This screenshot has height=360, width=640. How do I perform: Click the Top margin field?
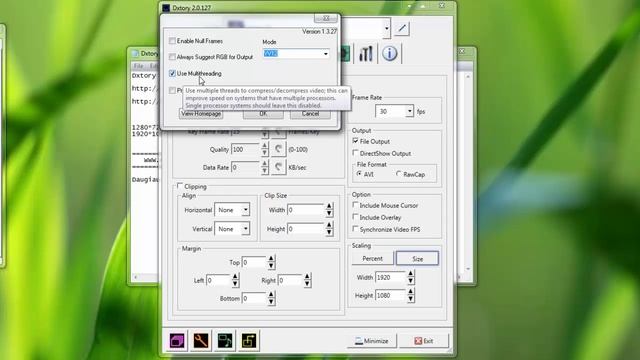[254, 262]
